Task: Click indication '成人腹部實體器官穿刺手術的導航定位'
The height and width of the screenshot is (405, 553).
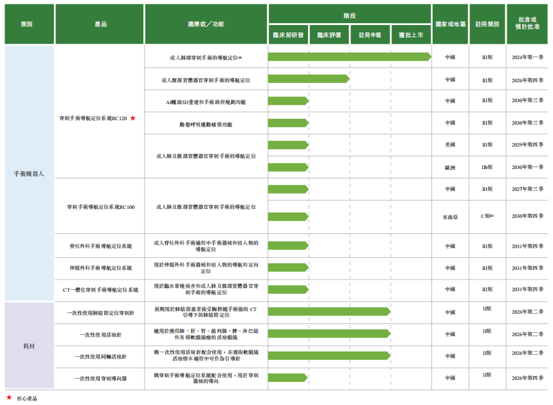Action: (x=206, y=80)
